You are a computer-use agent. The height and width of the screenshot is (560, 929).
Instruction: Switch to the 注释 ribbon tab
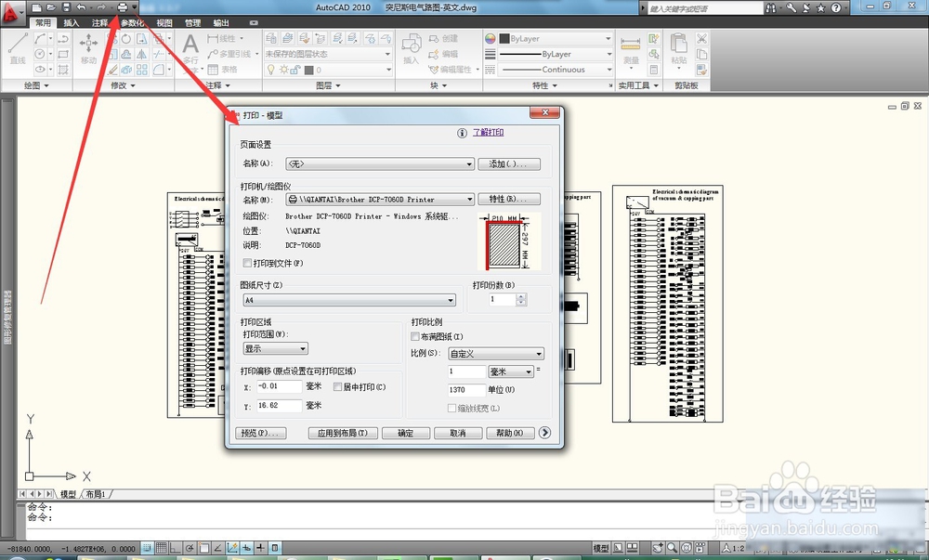(x=99, y=22)
